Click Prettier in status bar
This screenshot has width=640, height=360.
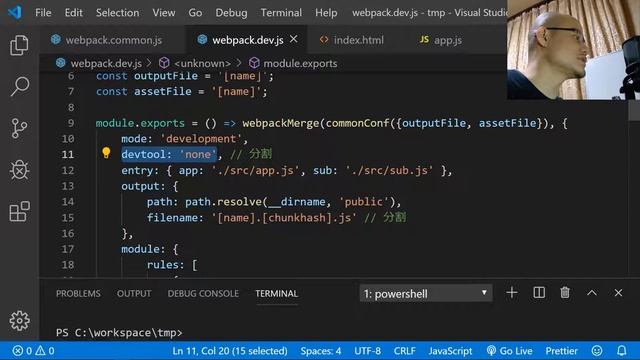click(x=561, y=351)
